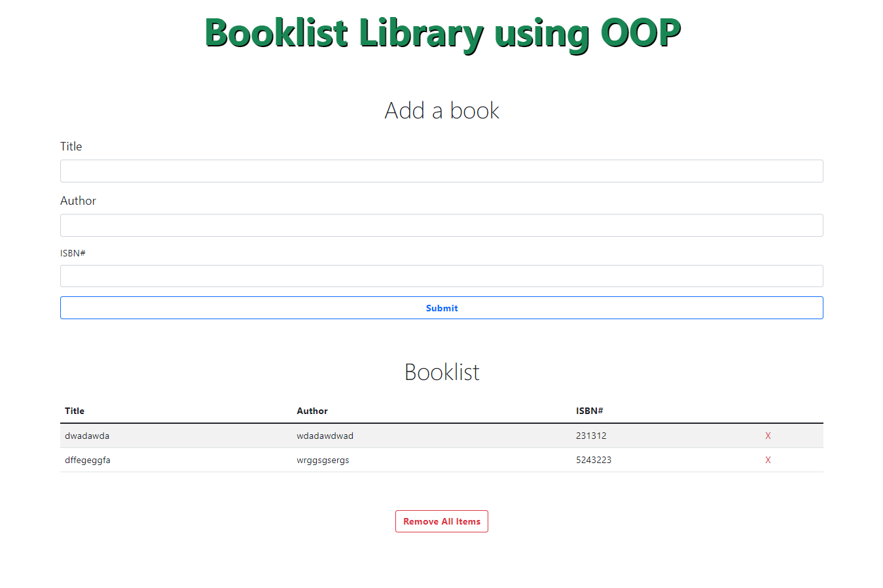
Task: Click the Submit button to add a book
Action: (442, 307)
